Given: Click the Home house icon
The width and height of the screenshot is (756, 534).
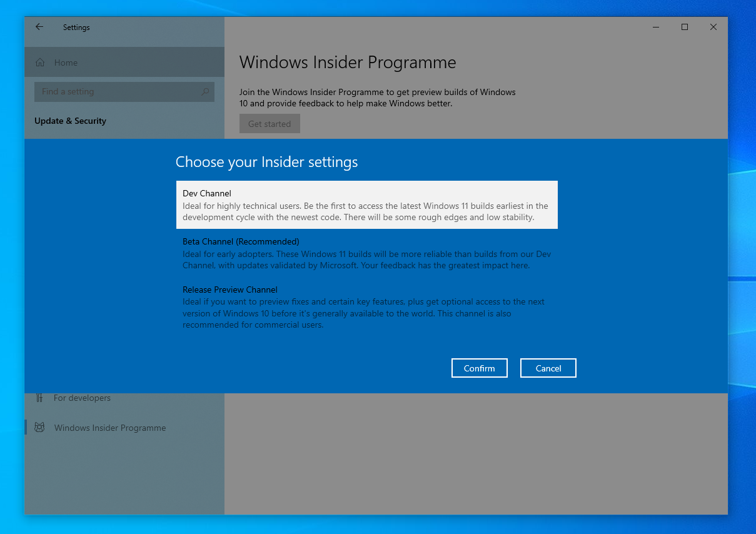Looking at the screenshot, I should [41, 63].
